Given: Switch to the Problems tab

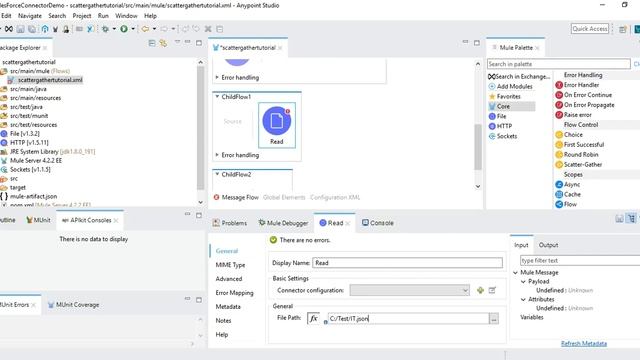Looking at the screenshot, I should click(x=230, y=223).
